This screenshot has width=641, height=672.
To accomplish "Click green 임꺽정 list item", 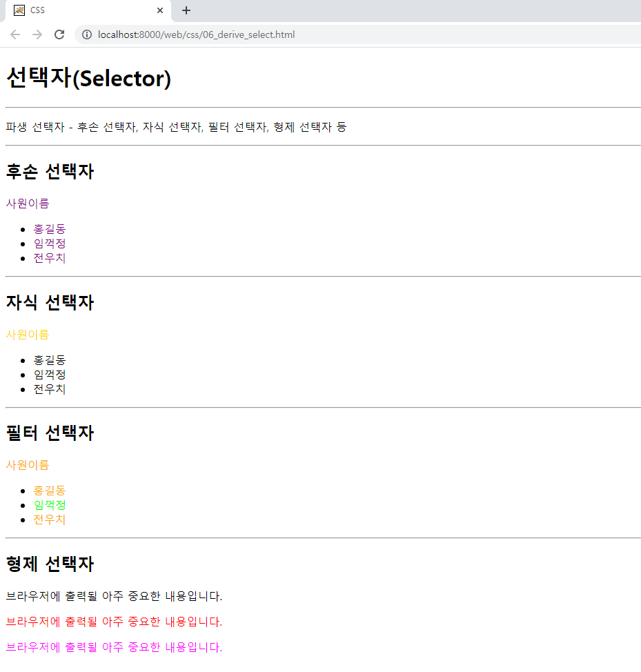I will point(50,505).
